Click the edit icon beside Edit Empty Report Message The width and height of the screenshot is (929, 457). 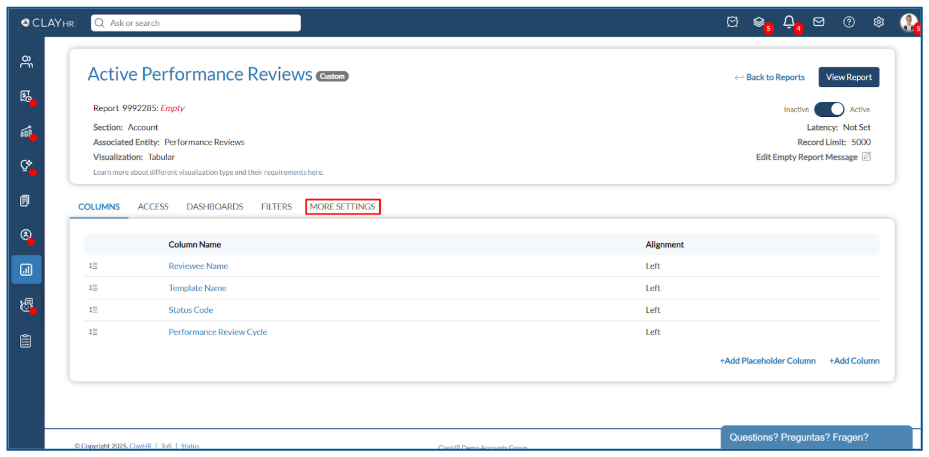click(866, 157)
